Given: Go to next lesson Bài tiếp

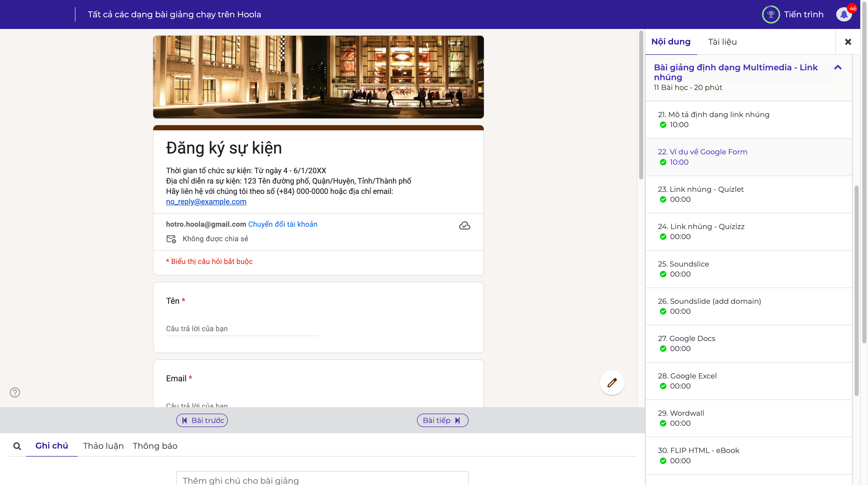Looking at the screenshot, I should (x=443, y=420).
